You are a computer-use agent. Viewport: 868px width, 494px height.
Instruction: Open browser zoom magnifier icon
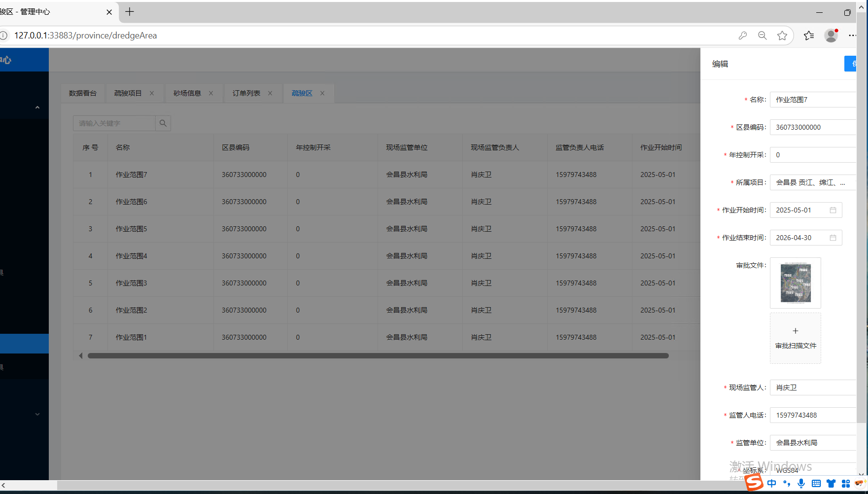763,35
